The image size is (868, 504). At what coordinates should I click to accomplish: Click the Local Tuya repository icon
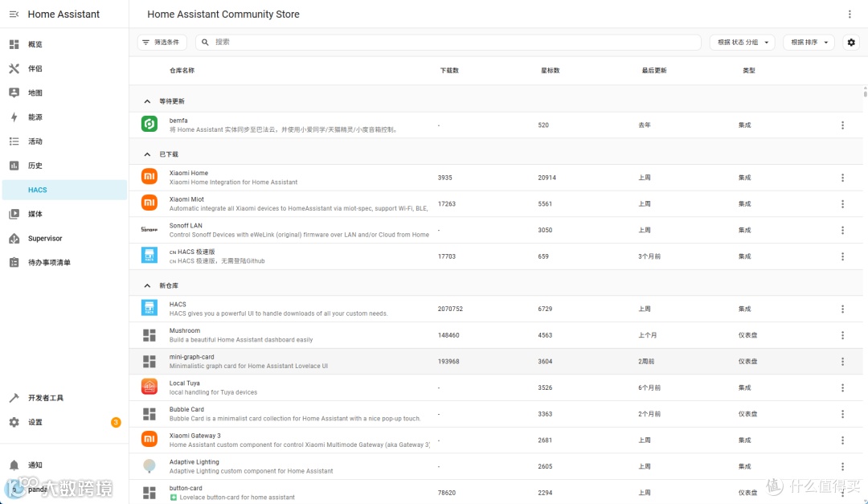[x=149, y=387]
